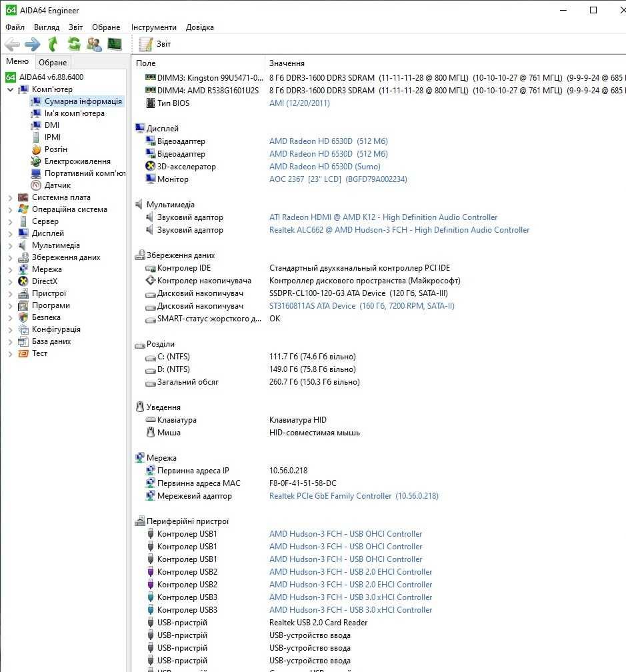Click the Розгін flame icon

pyautogui.click(x=36, y=149)
